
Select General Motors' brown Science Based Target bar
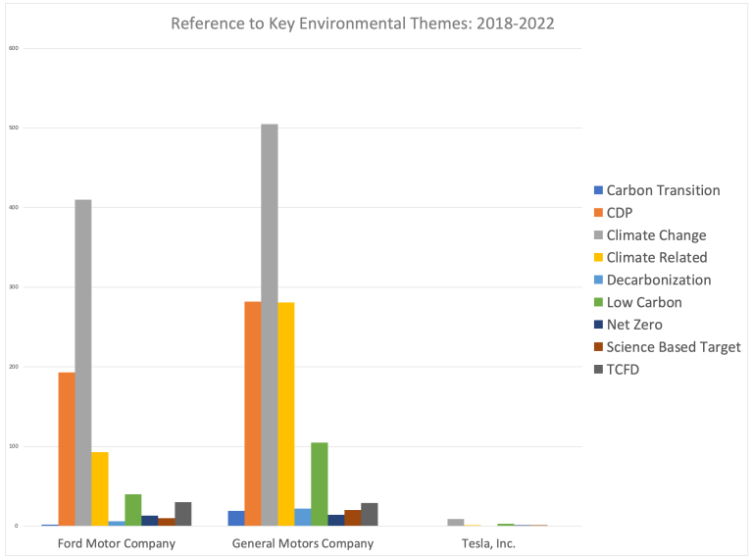coord(353,518)
